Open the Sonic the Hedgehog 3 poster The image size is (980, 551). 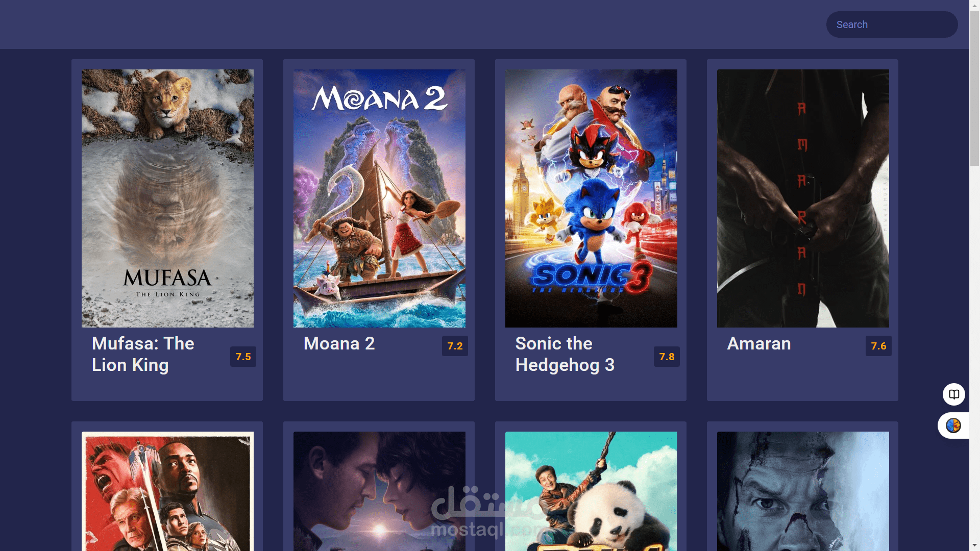pyautogui.click(x=591, y=198)
